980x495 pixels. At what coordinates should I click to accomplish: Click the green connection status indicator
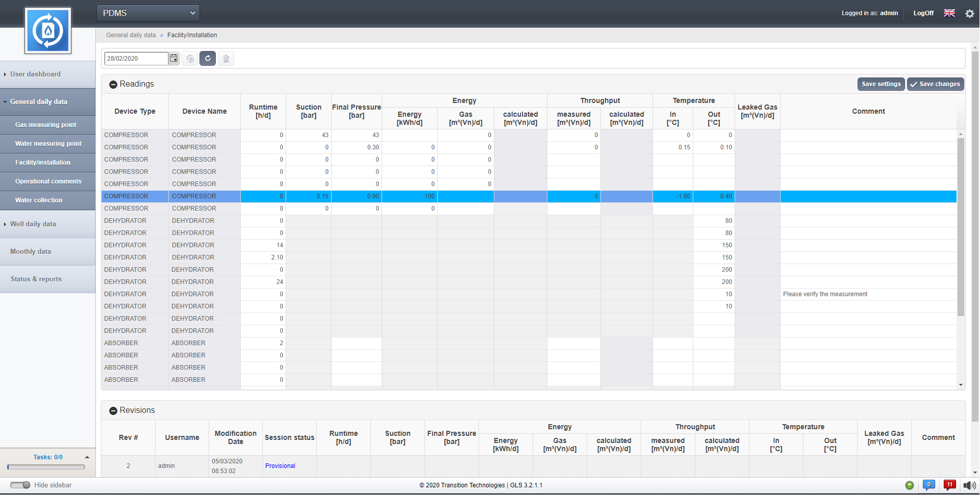pos(909,485)
